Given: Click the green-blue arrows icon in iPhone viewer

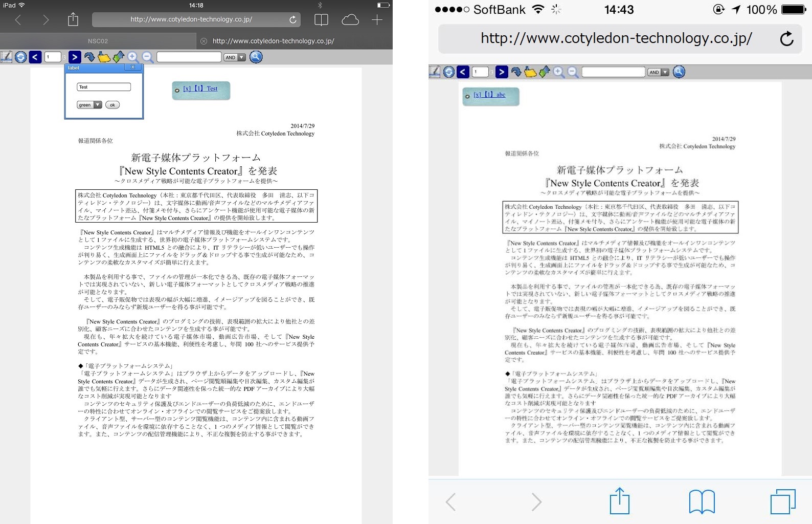Looking at the screenshot, I should 545,72.
